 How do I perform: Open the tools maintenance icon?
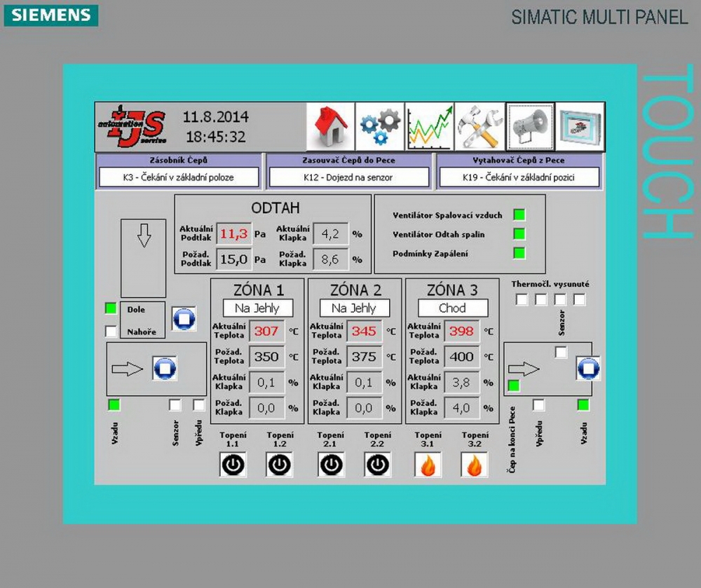479,127
